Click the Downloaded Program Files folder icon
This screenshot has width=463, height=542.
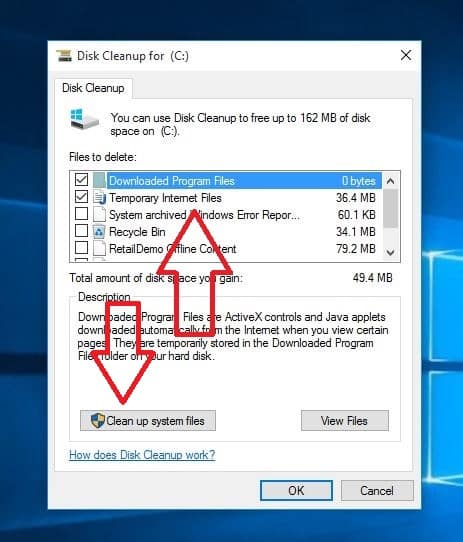point(99,181)
